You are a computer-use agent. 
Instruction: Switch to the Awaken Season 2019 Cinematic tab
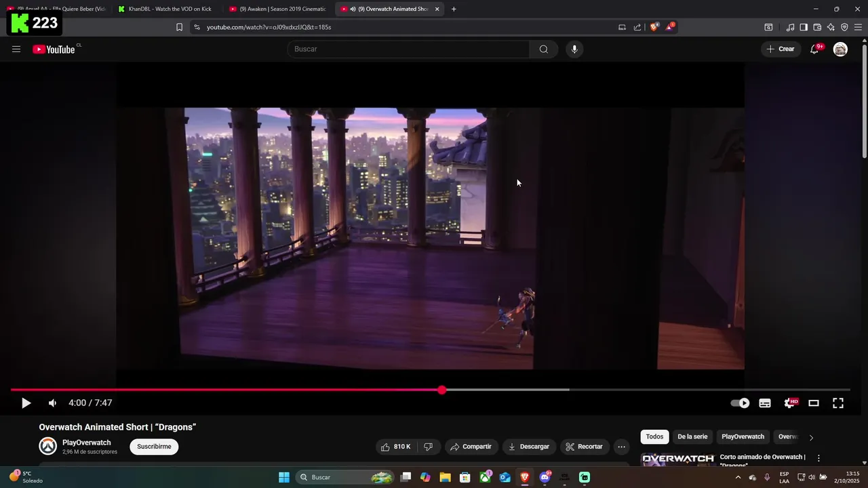tap(278, 9)
